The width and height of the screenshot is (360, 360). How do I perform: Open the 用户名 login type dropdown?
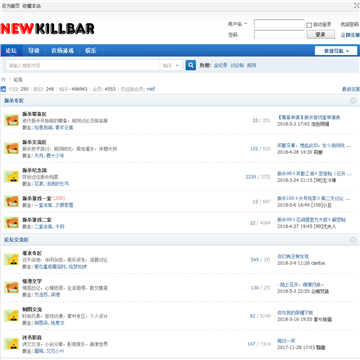click(x=238, y=24)
